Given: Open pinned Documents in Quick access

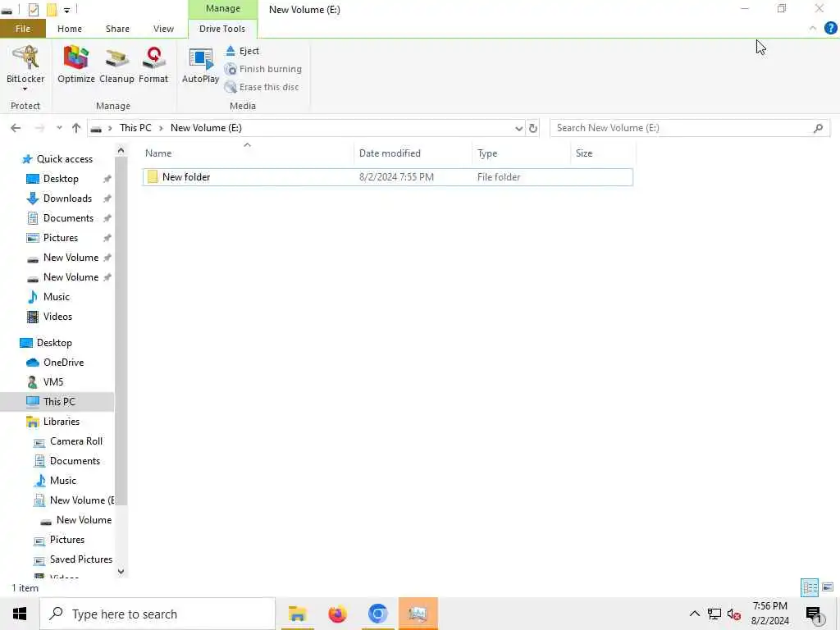Looking at the screenshot, I should (x=68, y=218).
